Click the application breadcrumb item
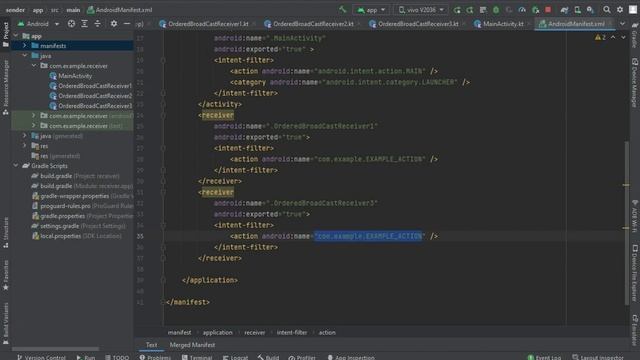The image size is (640, 360). [218, 333]
